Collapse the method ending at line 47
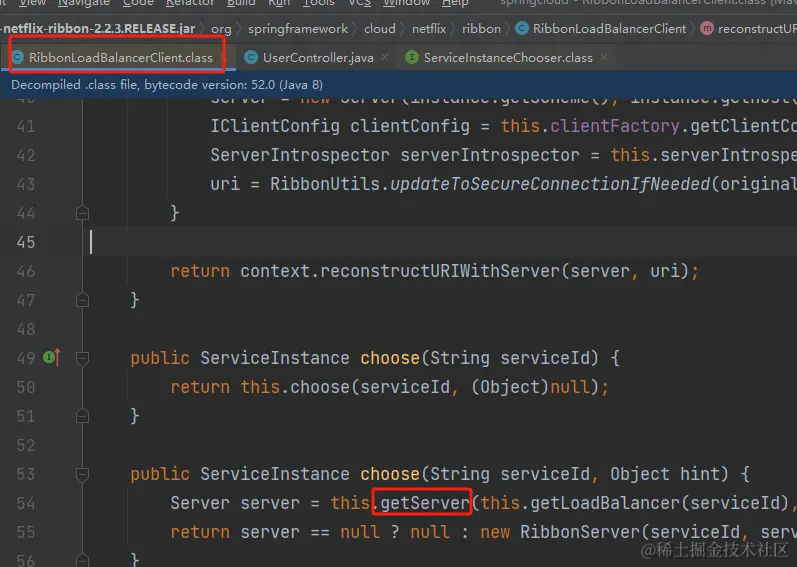Screen dimensions: 797x567 click(x=82, y=300)
